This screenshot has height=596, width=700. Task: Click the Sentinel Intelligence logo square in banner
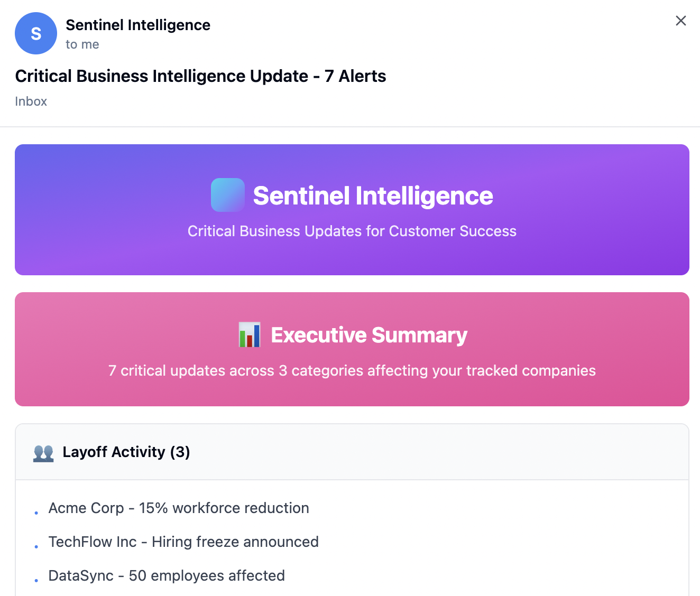228,195
